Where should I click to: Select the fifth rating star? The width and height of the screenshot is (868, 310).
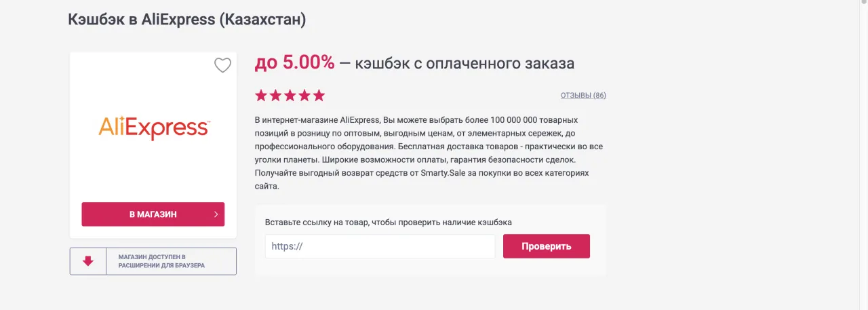pos(319,96)
